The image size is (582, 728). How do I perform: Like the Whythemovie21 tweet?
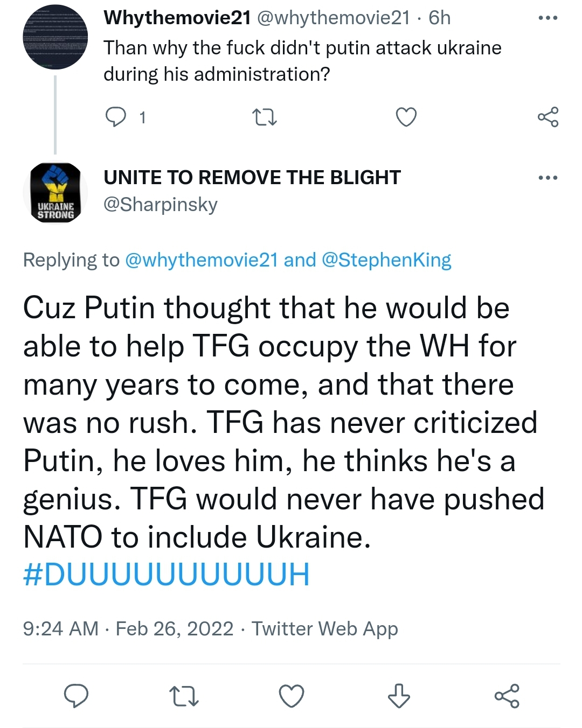(x=406, y=117)
